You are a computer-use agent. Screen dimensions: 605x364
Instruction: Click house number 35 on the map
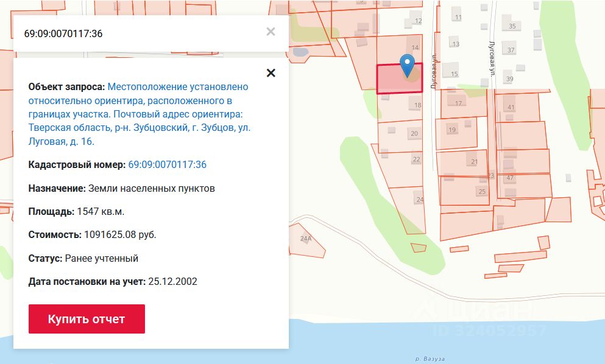512,26
